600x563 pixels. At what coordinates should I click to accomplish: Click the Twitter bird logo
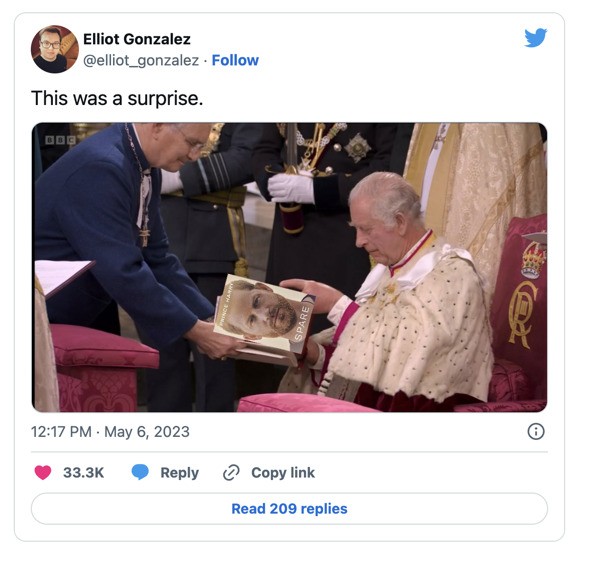[x=535, y=38]
